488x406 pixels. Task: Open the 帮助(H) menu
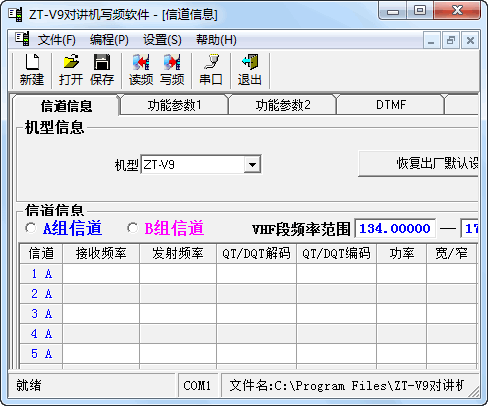click(x=216, y=40)
